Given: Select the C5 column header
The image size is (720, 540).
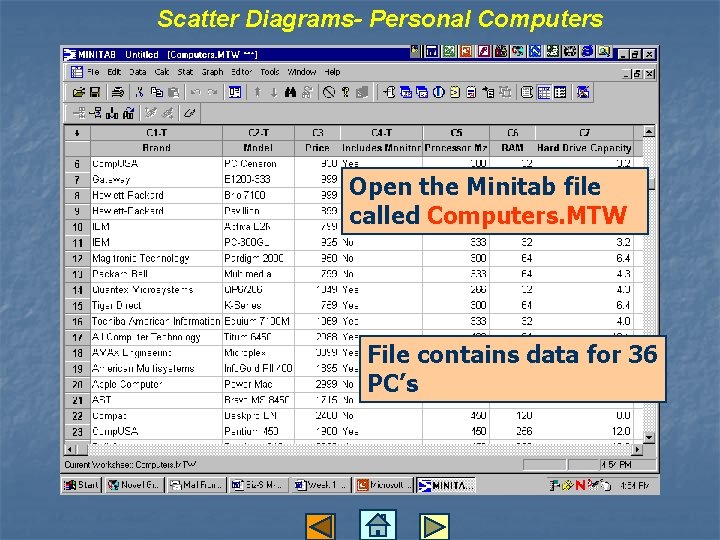Looking at the screenshot, I should click(x=456, y=133).
